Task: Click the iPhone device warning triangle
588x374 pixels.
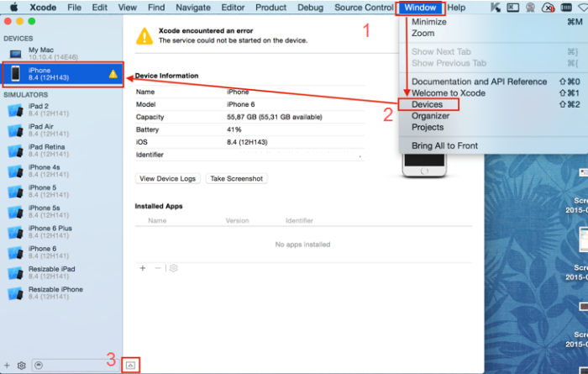Action: point(113,74)
